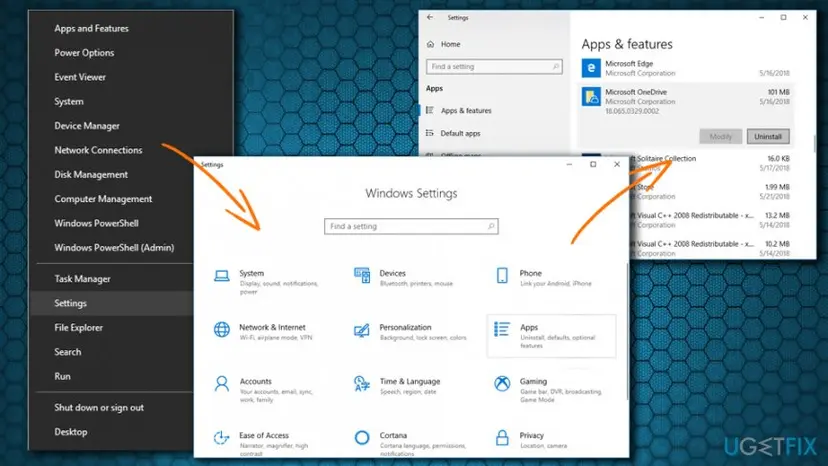Click the Home icon in Apps settings sidebar

(x=430, y=44)
